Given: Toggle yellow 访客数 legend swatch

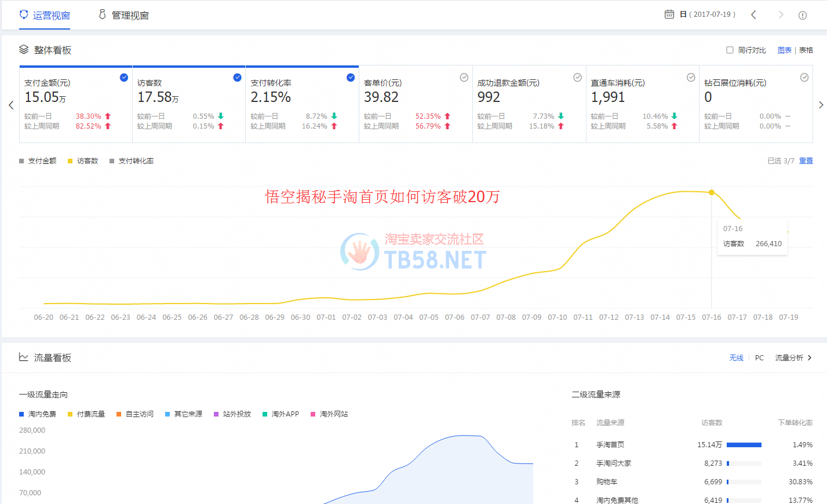Looking at the screenshot, I should coord(70,161).
